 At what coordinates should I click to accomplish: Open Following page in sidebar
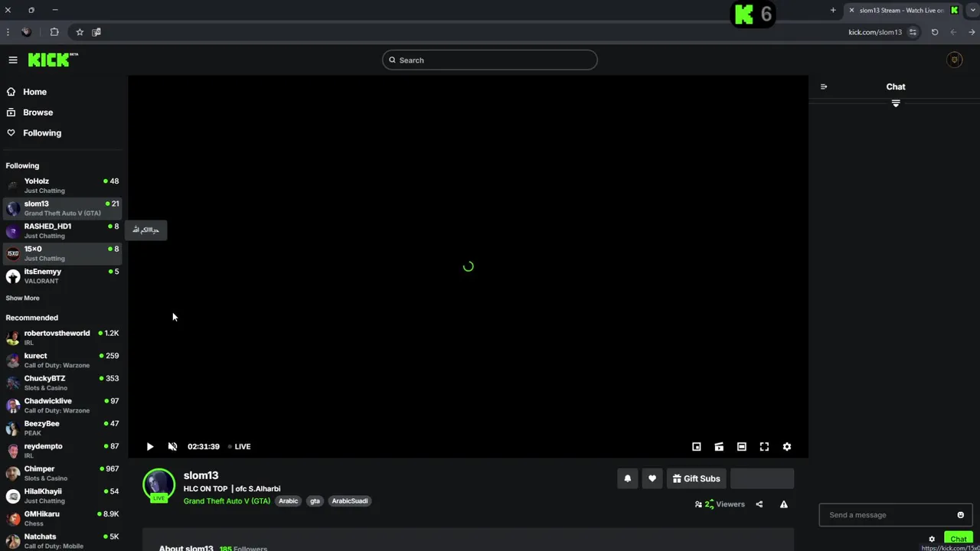(41, 133)
